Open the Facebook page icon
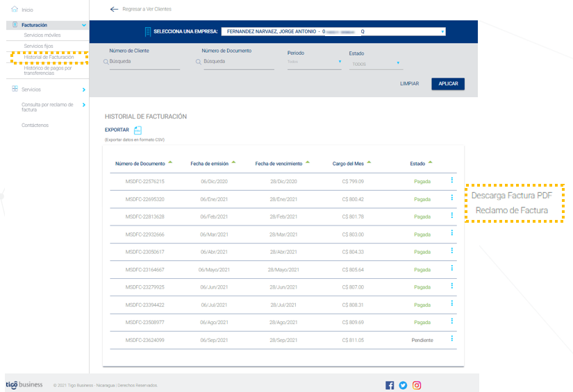This screenshot has height=392, width=573. [390, 385]
